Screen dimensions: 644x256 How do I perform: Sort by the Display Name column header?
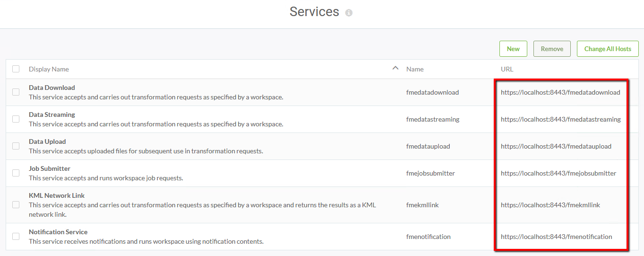pyautogui.click(x=49, y=69)
